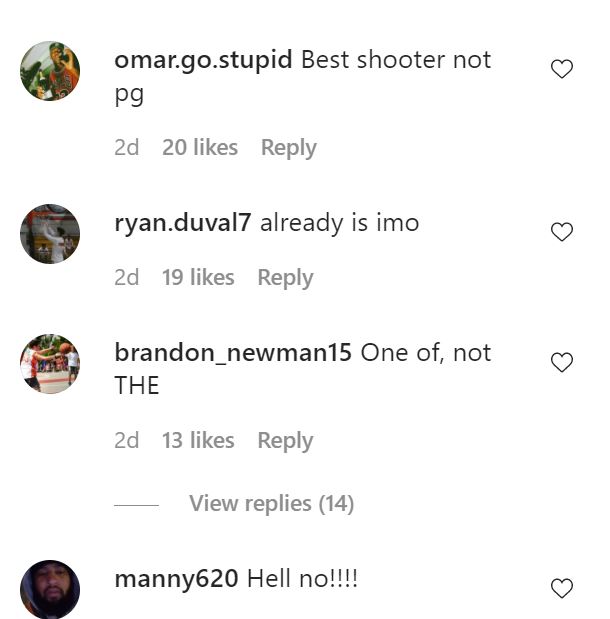610x619 pixels.
Task: Like ryan.duval7's comment with the heart
Action: pos(561,232)
